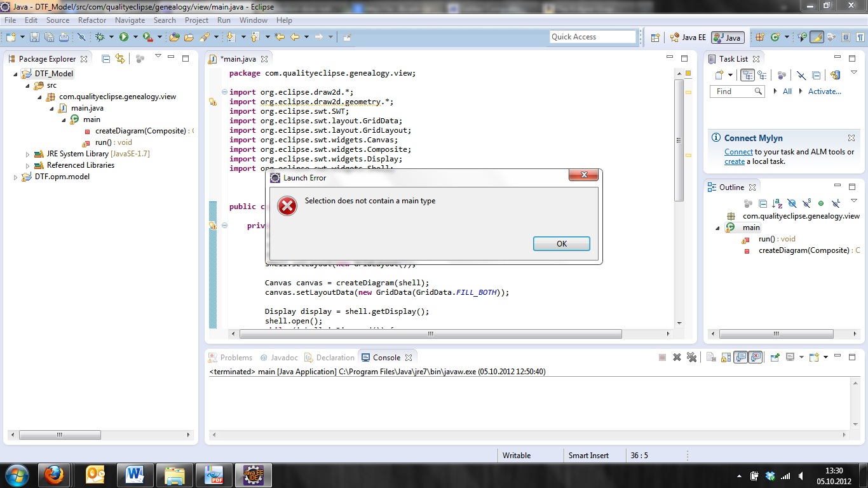Click the Open Type toolbar icon
The height and width of the screenshot is (488, 868).
(x=175, y=37)
